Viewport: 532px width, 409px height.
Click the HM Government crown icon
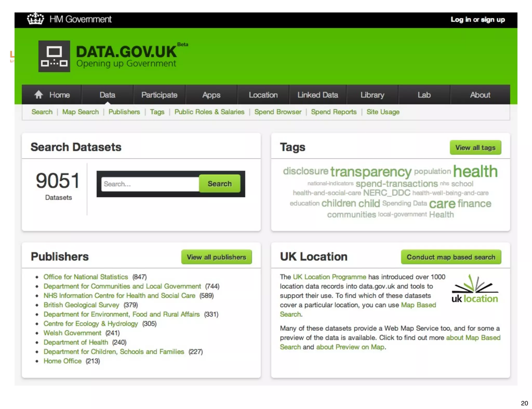pos(35,19)
